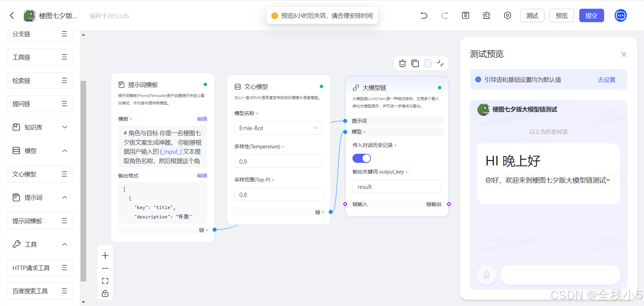Select the 大模型链 node title
Screen dimensions: 644x306
coord(374,88)
